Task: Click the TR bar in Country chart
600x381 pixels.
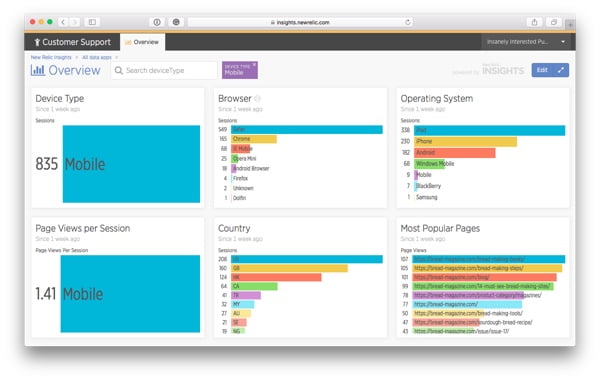Action: pyautogui.click(x=246, y=295)
